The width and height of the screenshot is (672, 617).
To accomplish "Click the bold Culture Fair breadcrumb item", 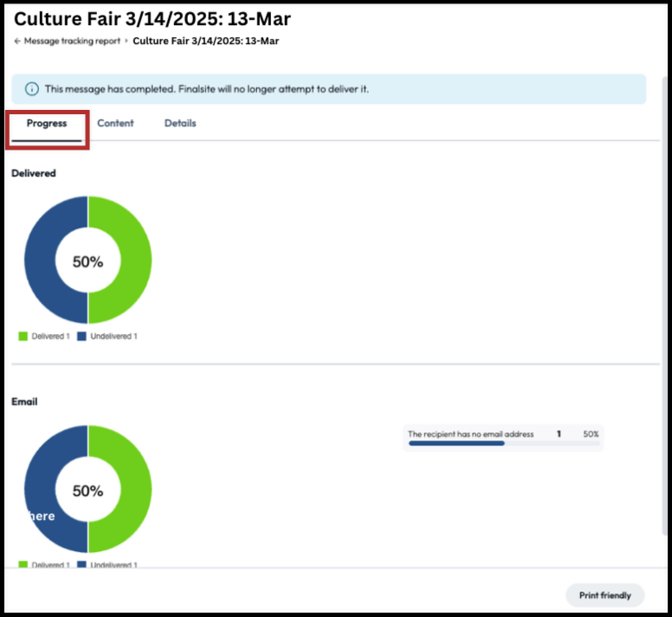I will (x=205, y=41).
